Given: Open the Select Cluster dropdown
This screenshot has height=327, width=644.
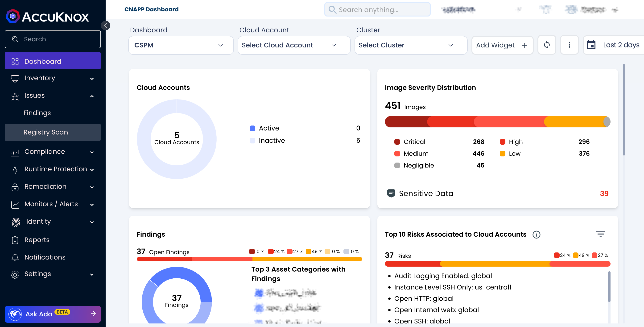Looking at the screenshot, I should pyautogui.click(x=411, y=45).
